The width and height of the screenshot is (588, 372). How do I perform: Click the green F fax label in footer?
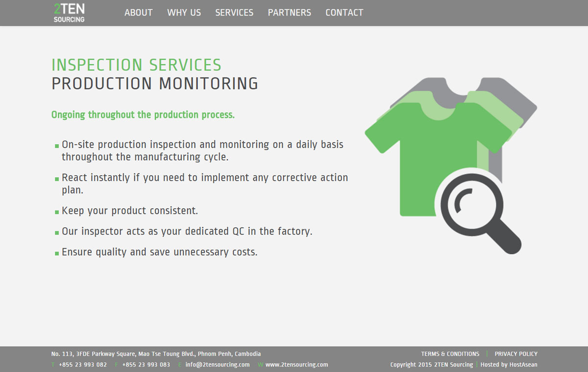pyautogui.click(x=116, y=365)
